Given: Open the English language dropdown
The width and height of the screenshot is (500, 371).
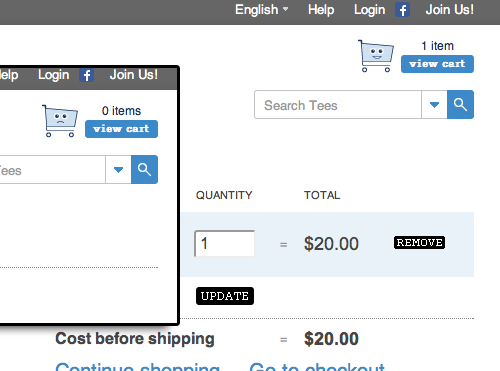Looking at the screenshot, I should [262, 10].
